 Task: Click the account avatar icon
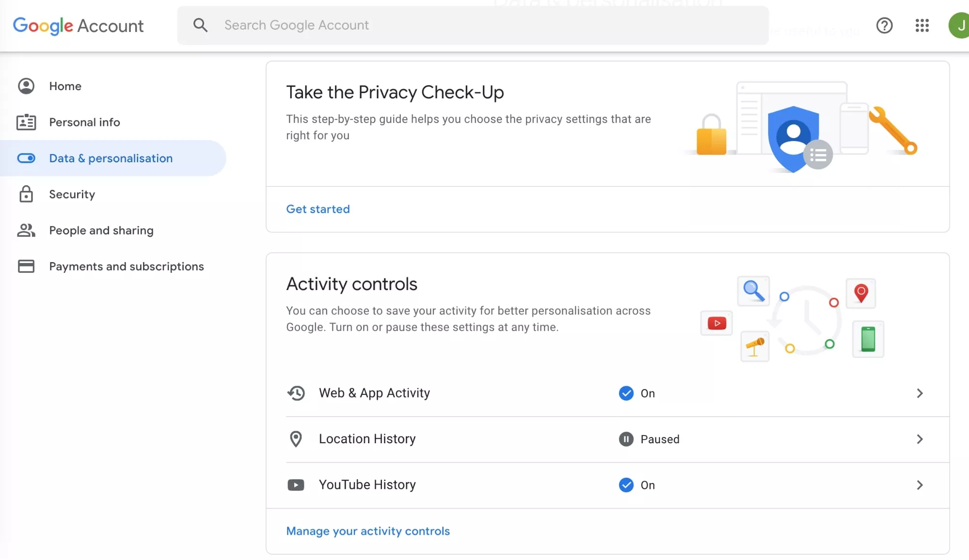click(x=959, y=25)
